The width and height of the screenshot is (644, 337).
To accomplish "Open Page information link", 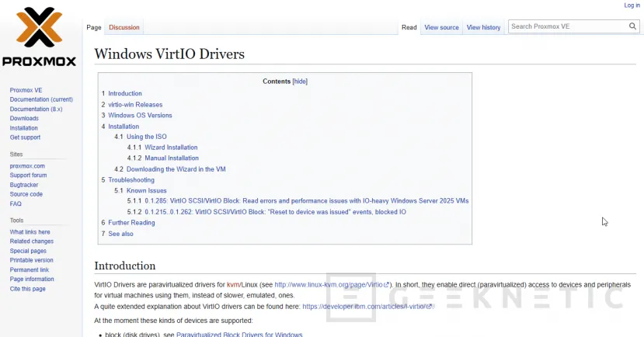I will [x=32, y=279].
